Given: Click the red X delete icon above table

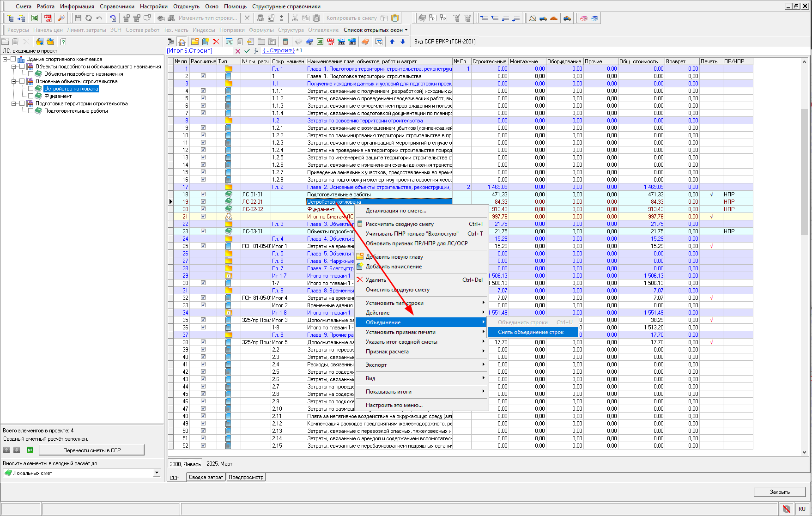Looking at the screenshot, I should 216,42.
